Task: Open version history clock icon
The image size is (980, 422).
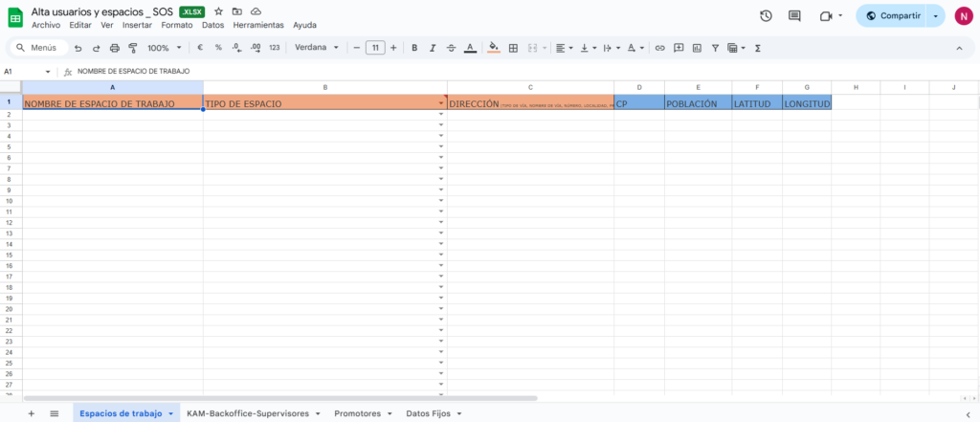Action: [766, 16]
